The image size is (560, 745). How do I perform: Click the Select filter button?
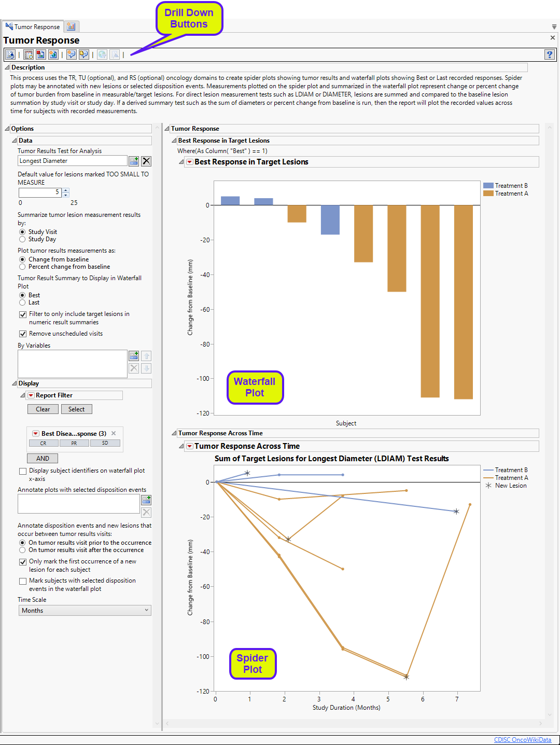[76, 409]
